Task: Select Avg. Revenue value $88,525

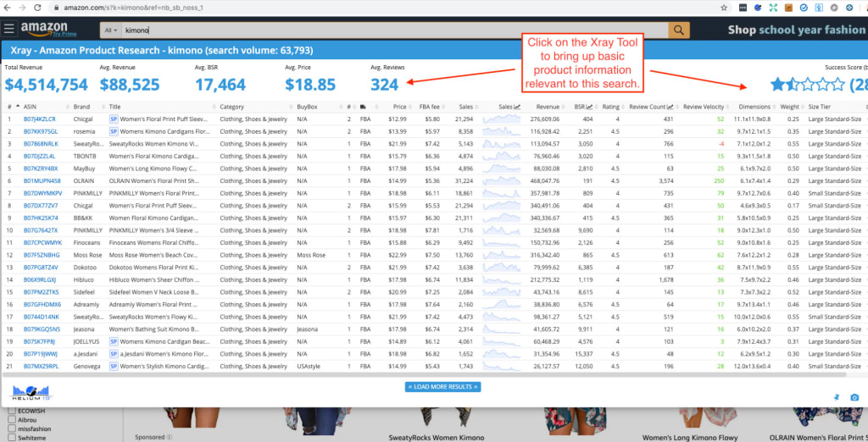Action: [x=130, y=85]
